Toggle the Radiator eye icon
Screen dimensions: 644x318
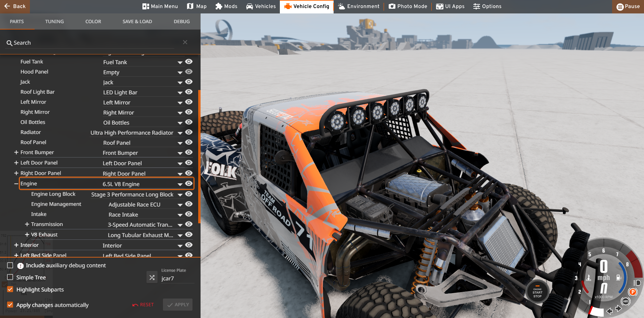[x=189, y=132]
